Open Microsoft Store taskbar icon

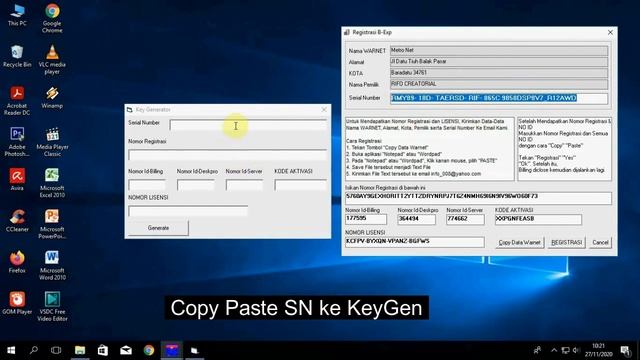(x=102, y=350)
